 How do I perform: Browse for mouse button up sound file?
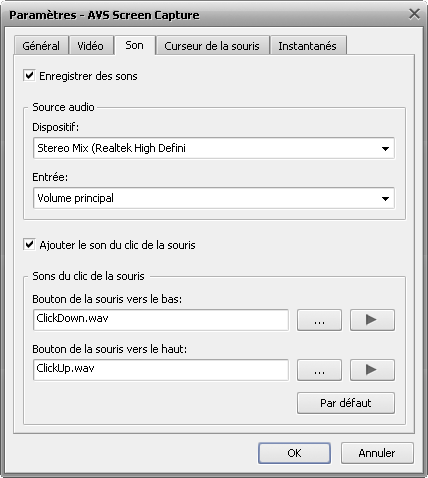[319, 370]
